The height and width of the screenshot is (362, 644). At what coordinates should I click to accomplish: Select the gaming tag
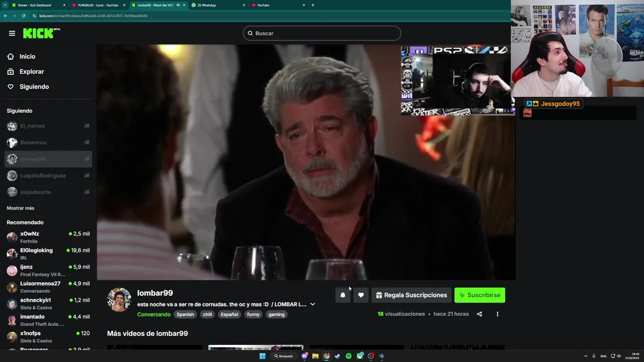tap(276, 314)
